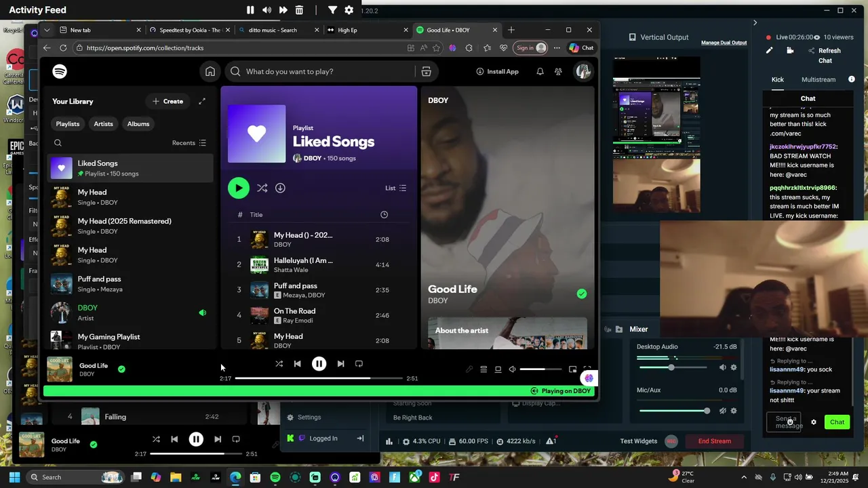868x488 pixels.
Task: Open Liked Songs in library list
Action: [x=130, y=168]
